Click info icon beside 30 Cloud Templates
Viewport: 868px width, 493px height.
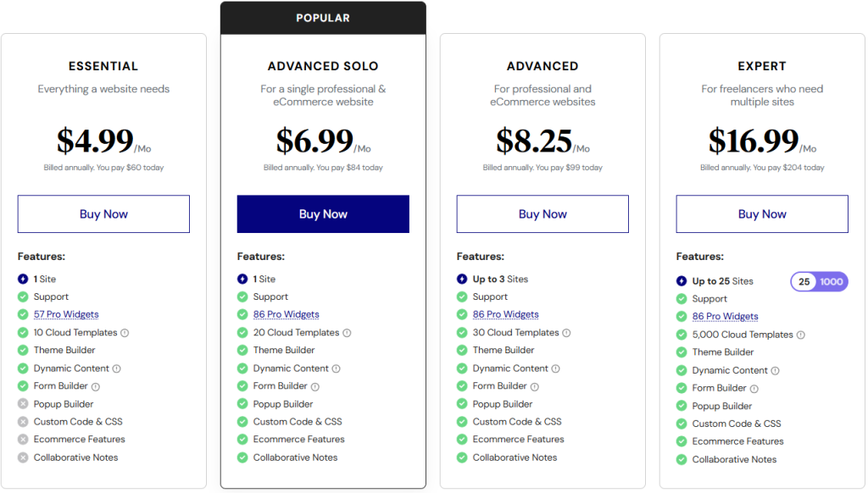pos(566,333)
